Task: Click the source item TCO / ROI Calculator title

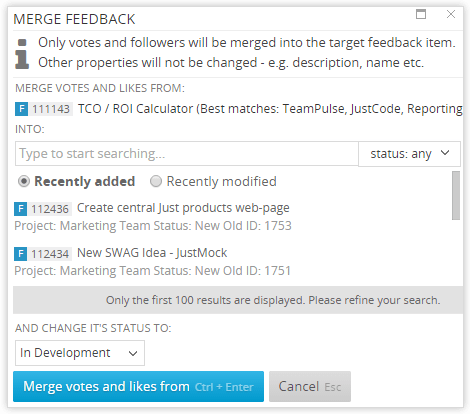Action: click(x=270, y=109)
